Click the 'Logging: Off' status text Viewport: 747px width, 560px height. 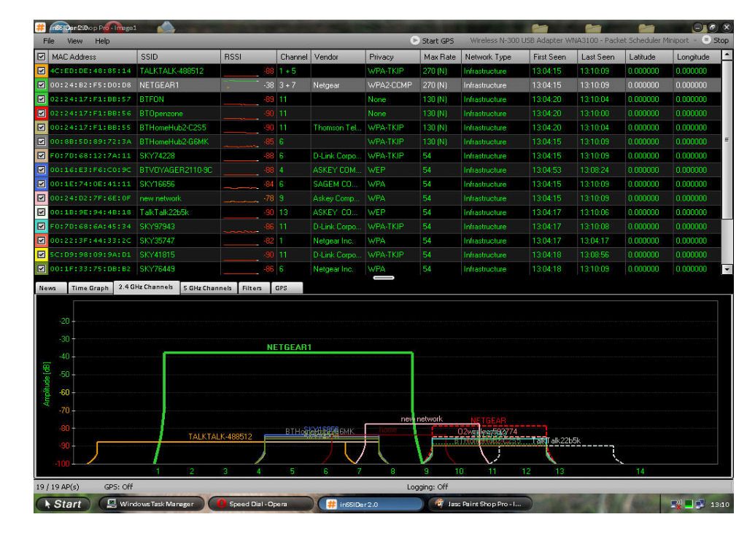click(x=427, y=486)
